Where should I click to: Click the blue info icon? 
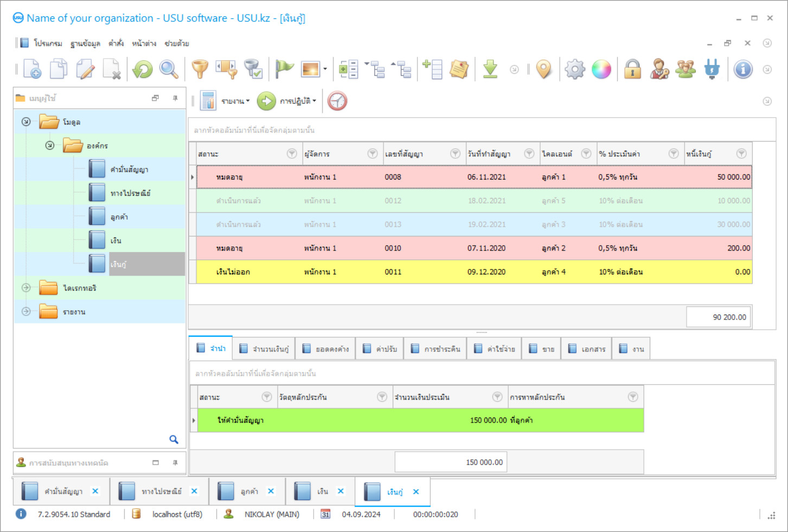point(742,69)
